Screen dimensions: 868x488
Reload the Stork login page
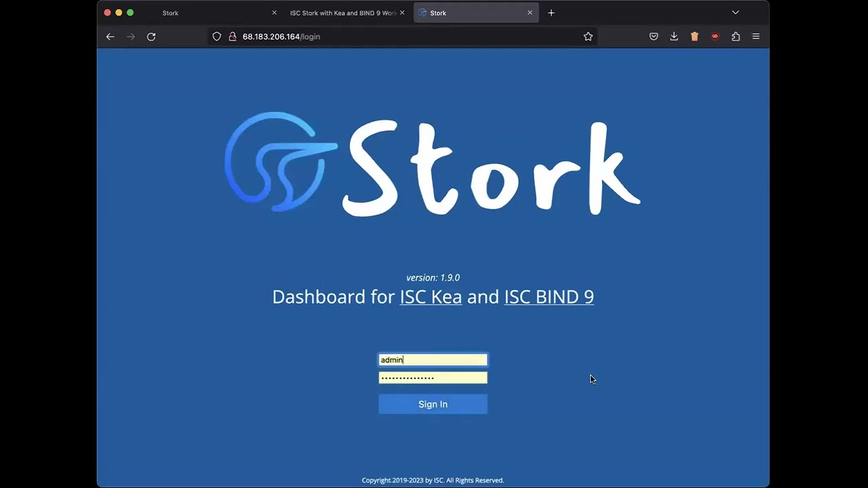point(151,37)
